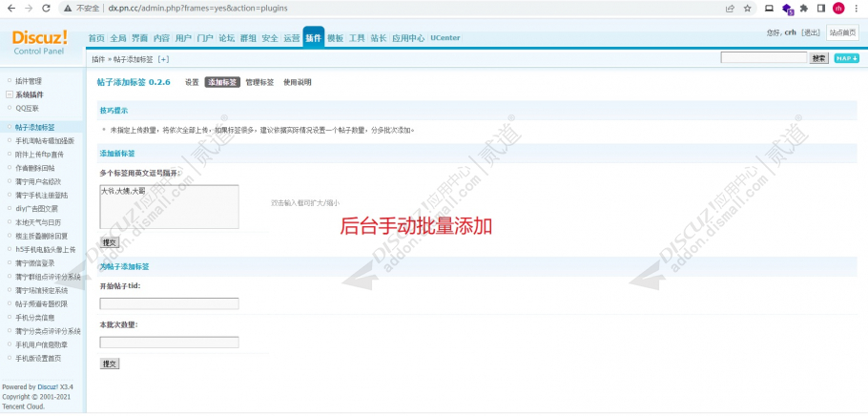Switch to the 管理标签 plugin tab
Image resolution: width=868 pixels, height=416 pixels.
click(259, 82)
